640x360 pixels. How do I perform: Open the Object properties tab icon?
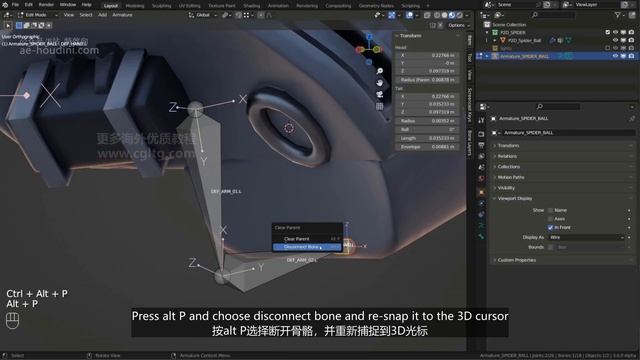point(481,192)
